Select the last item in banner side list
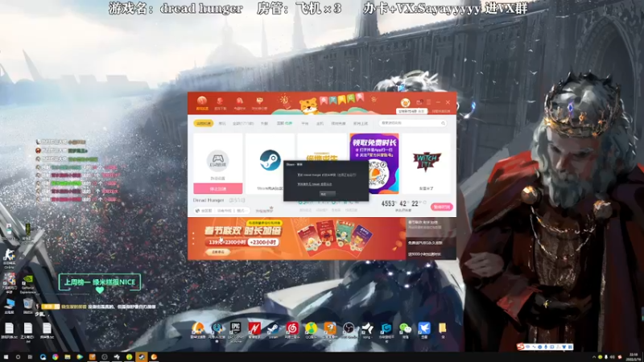The width and height of the screenshot is (644, 362). point(431,254)
